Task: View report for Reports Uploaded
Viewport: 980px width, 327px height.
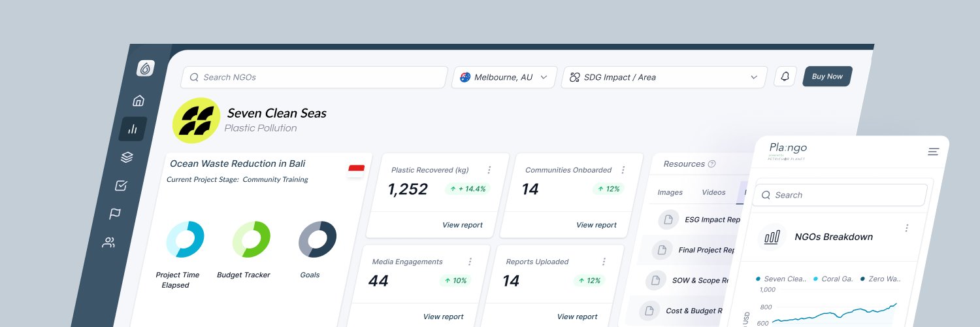Action: coord(577,317)
